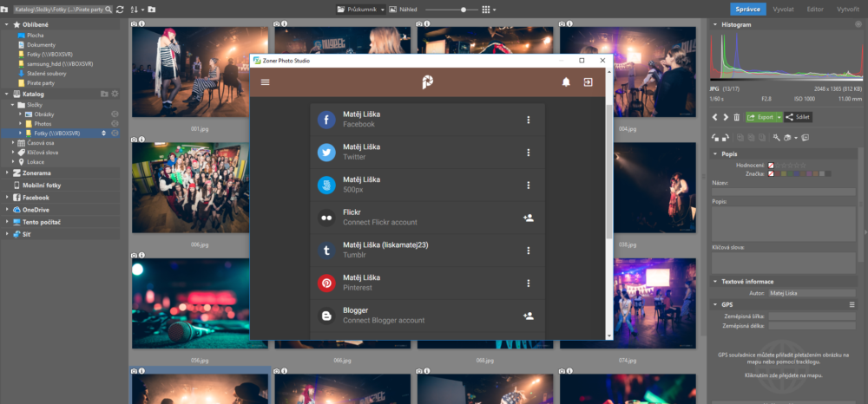Click the search magnifier in path bar
The image size is (868, 404).
[x=108, y=10]
